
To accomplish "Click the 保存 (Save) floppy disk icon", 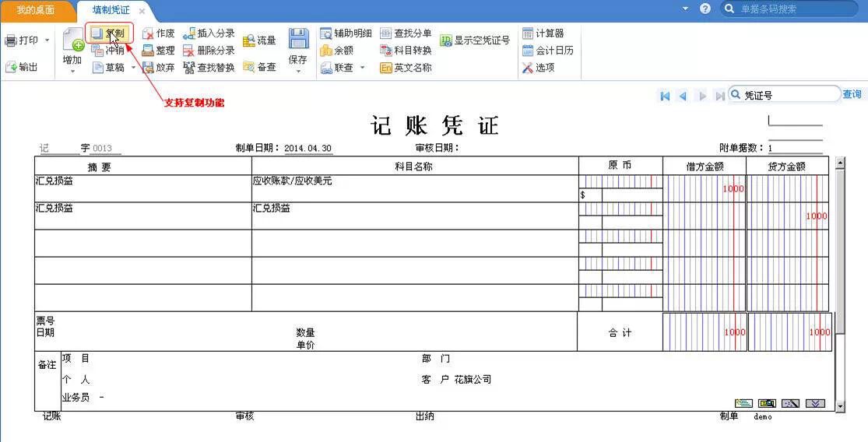I will click(x=298, y=39).
